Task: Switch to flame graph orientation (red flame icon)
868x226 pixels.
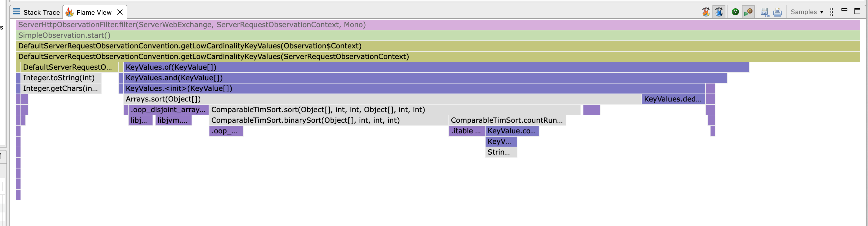Action: [706, 12]
